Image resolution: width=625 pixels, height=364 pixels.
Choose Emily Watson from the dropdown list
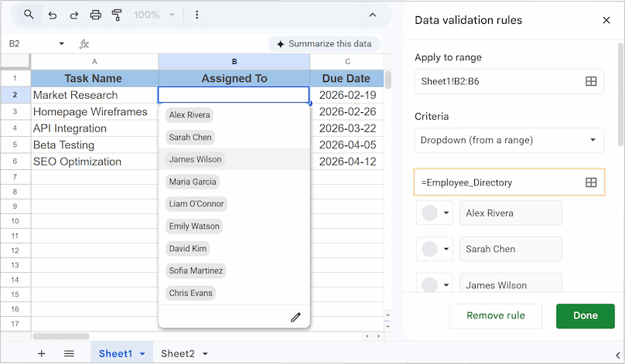[194, 226]
